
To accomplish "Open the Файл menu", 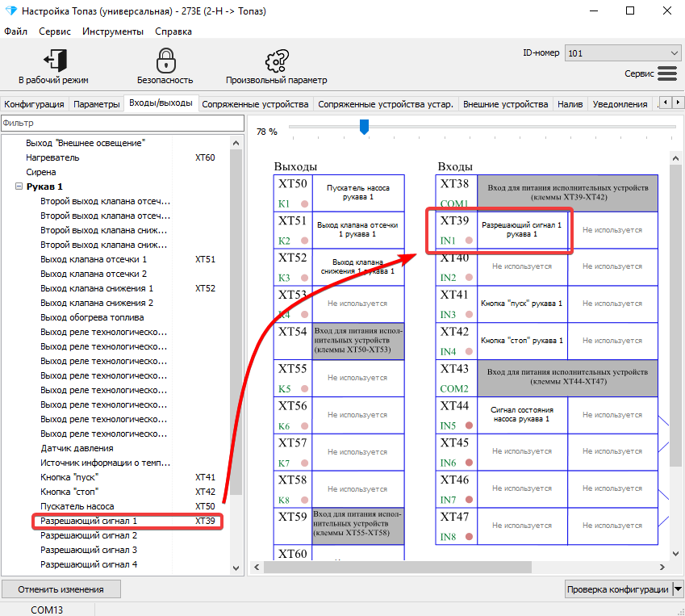I will click(15, 31).
